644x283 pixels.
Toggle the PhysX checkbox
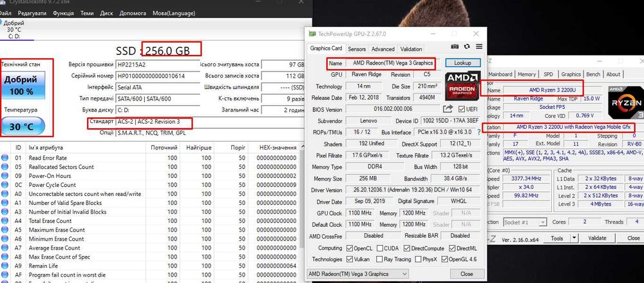coord(418,260)
